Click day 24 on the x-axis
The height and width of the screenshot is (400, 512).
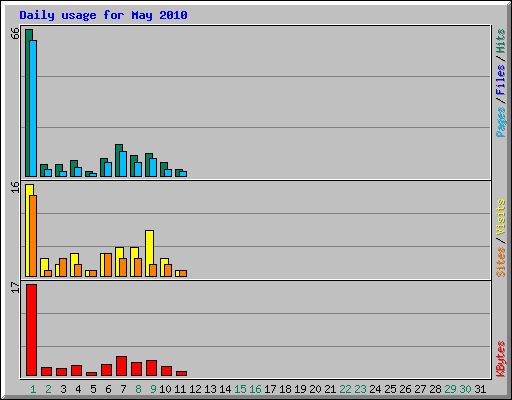[x=375, y=389]
